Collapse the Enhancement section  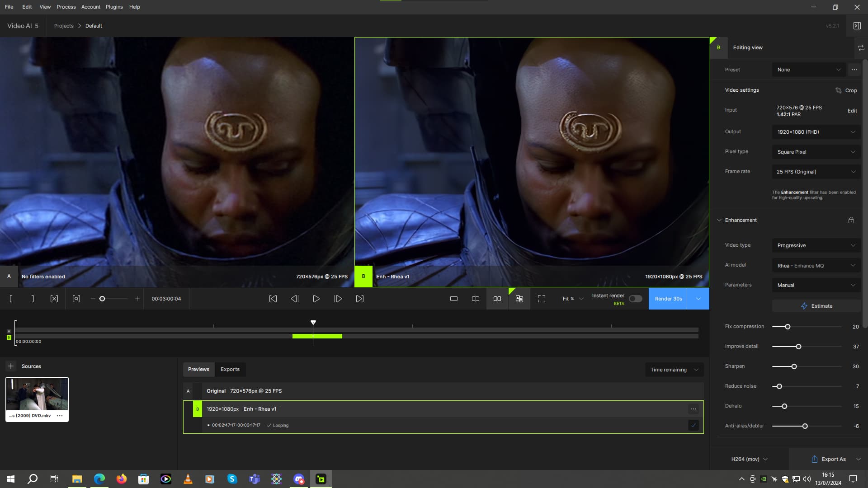click(x=719, y=220)
